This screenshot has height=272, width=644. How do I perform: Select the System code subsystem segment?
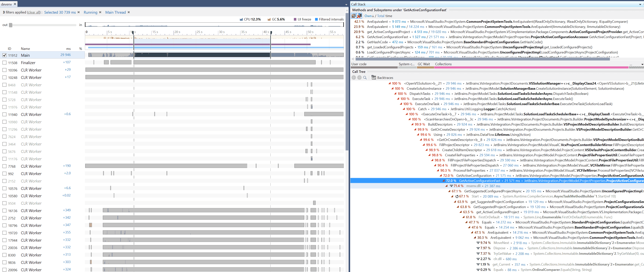point(407,67)
